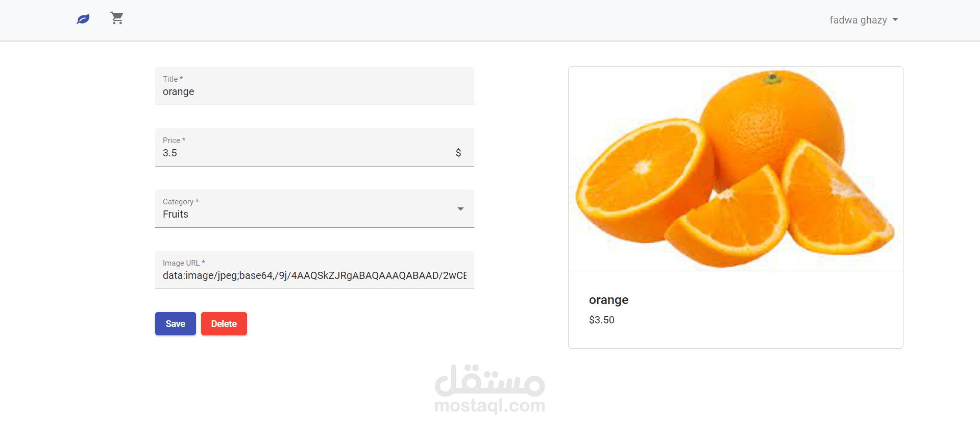Click the Title field label
Screen dimensions: 980x424
pyautogui.click(x=173, y=79)
